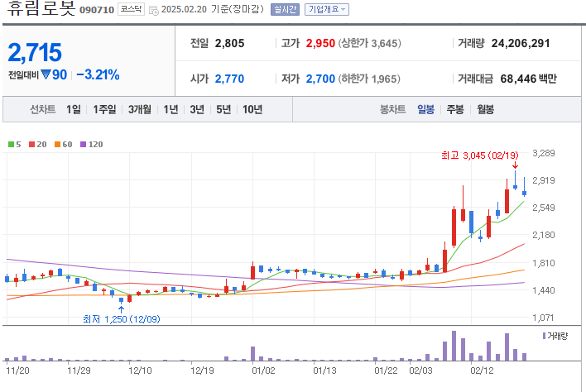586x392 pixels.
Task: Click the 12/10 date axis label
Action: pos(140,370)
